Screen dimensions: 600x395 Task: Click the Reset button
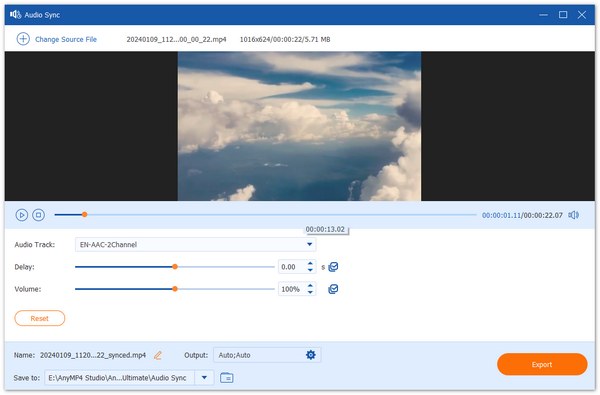(x=40, y=318)
